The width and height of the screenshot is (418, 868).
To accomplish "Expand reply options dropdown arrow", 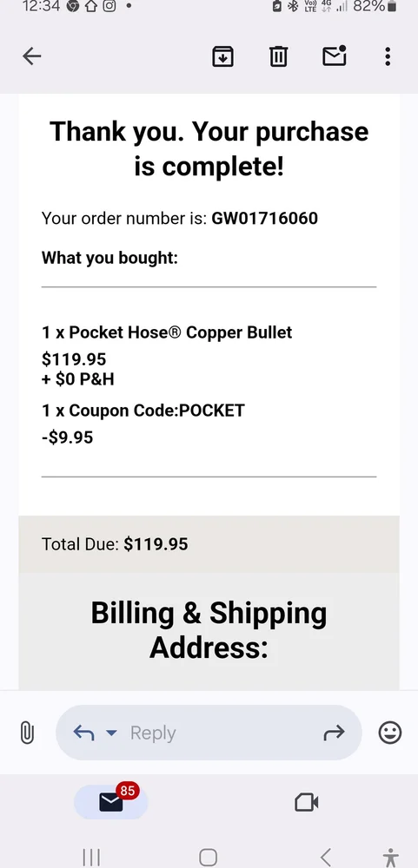I will [x=111, y=733].
